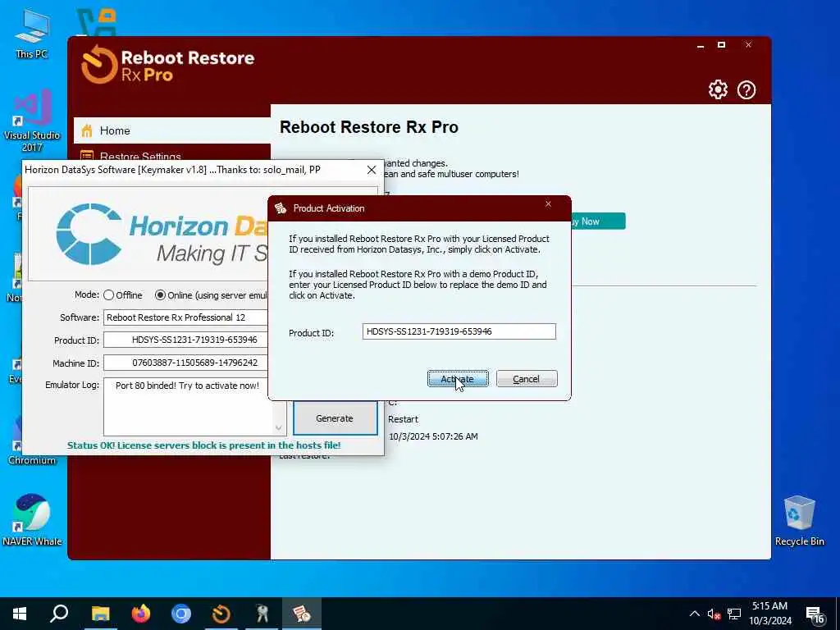Select NAVER Whale desktop shortcut
This screenshot has height=630, width=840.
[32, 519]
